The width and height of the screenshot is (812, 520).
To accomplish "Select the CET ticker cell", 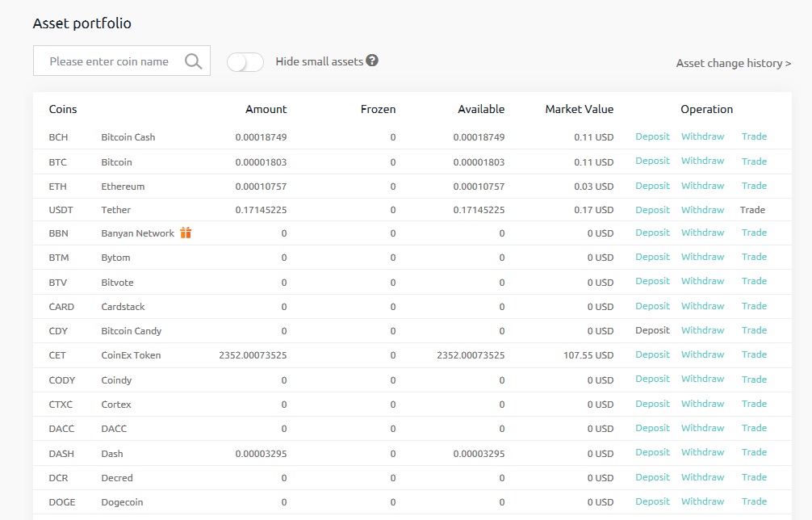I will pos(57,355).
